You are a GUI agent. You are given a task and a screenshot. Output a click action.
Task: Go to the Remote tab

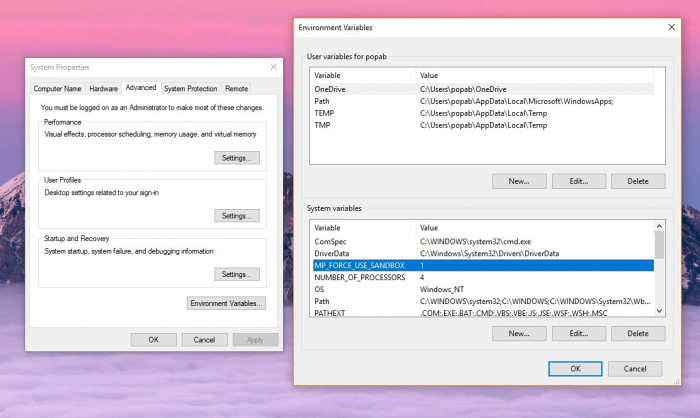click(236, 89)
